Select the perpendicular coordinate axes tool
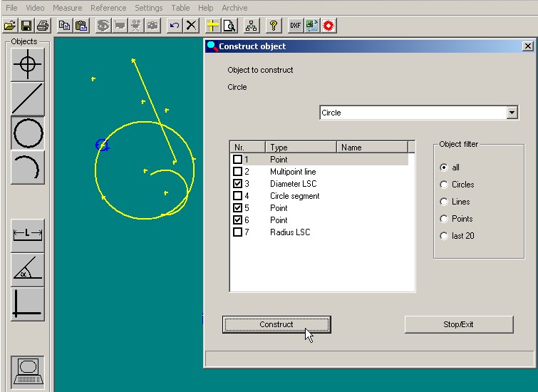The height and width of the screenshot is (392, 538). click(28, 304)
